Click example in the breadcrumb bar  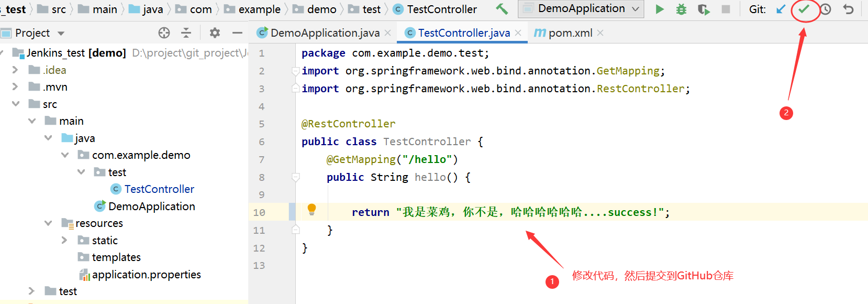260,9
